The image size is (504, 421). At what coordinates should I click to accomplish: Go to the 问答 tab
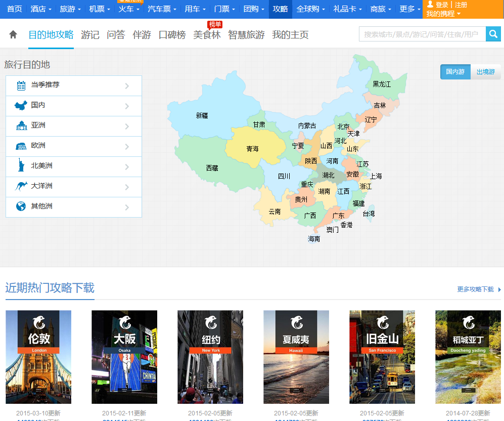point(116,35)
